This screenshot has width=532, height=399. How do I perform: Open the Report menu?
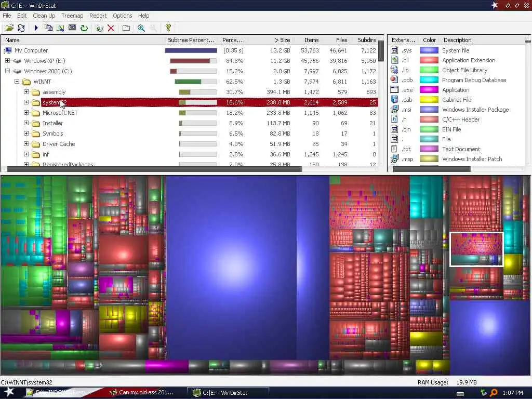(98, 16)
